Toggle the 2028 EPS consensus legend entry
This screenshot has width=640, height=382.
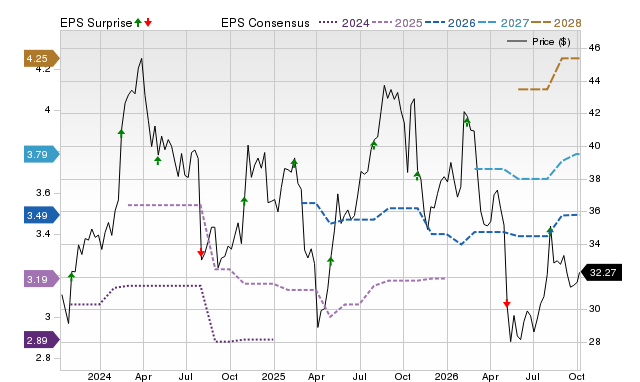[x=556, y=23]
